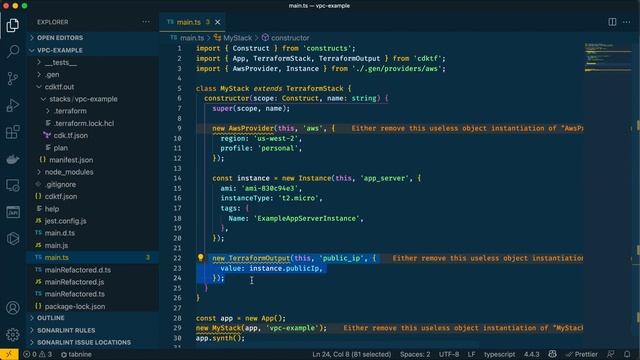Click the constructor breadcrumb
The width and height of the screenshot is (640, 360).
290,38
